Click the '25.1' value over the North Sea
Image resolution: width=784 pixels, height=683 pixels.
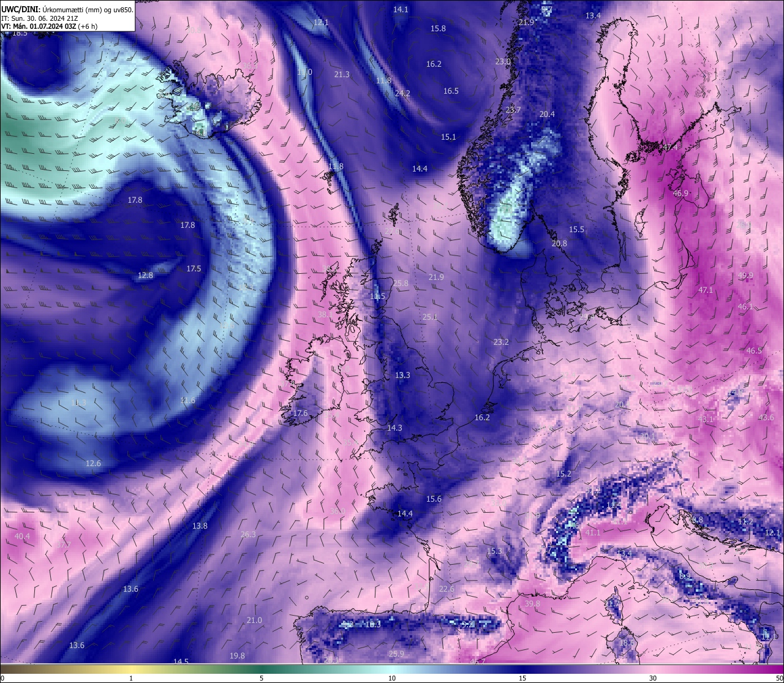point(430,317)
